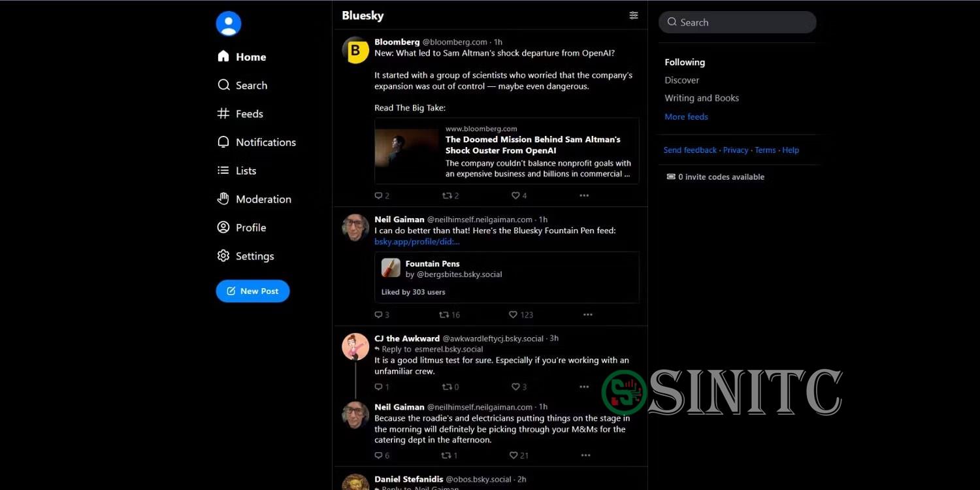
Task: Repost the roadie's M&Ms post
Action: click(449, 455)
